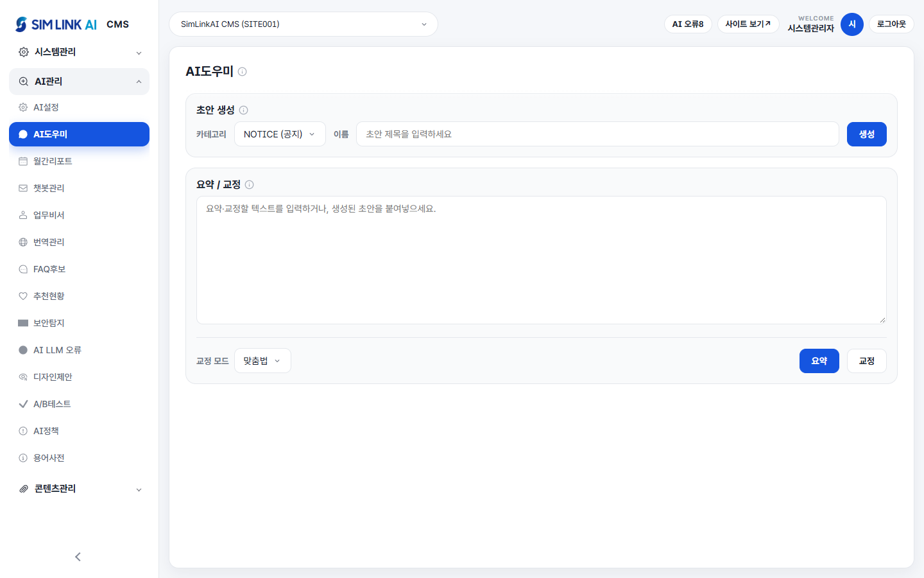
Task: Click the info icon next to AI도우미 title
Action: [243, 72]
